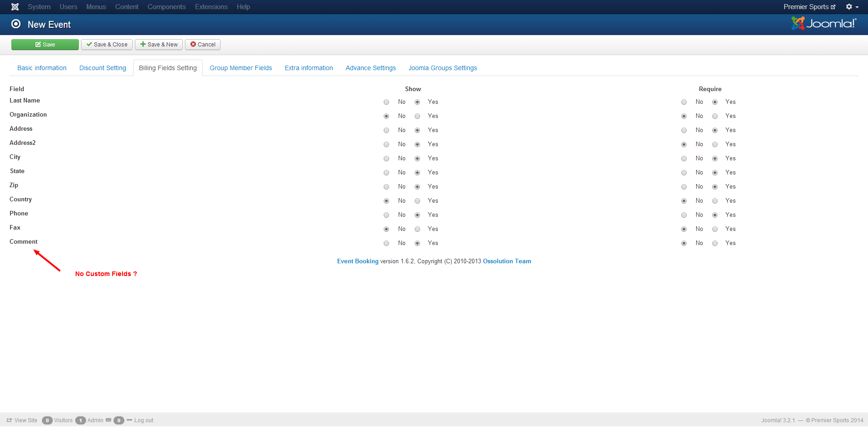Click the View Site icon in footer

point(10,420)
